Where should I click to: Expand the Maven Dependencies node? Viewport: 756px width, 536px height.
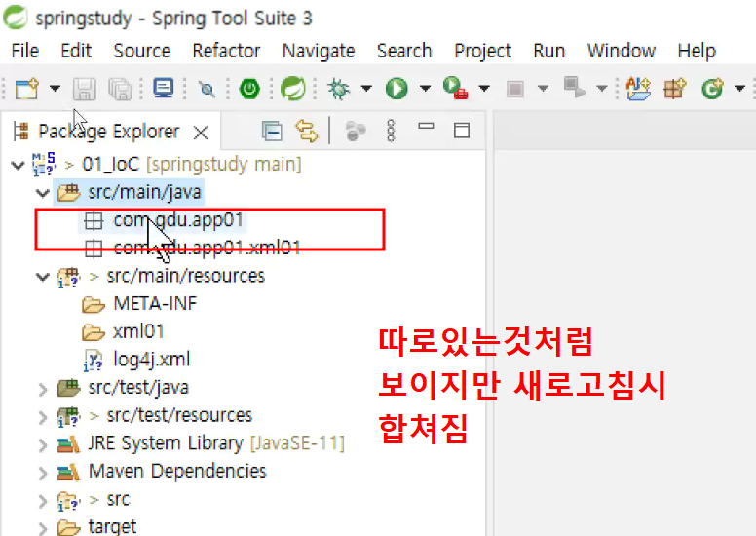[x=43, y=473]
